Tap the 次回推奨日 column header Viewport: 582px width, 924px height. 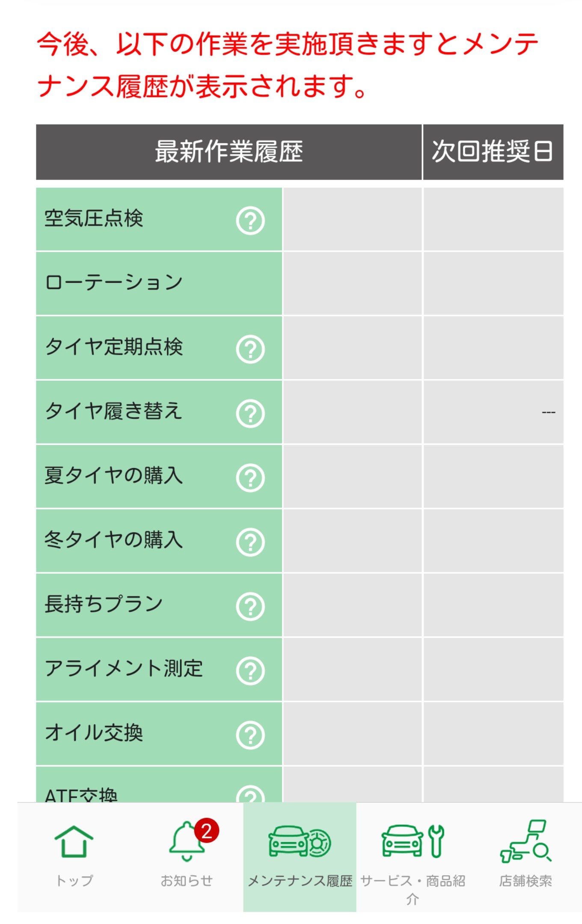pyautogui.click(x=493, y=152)
